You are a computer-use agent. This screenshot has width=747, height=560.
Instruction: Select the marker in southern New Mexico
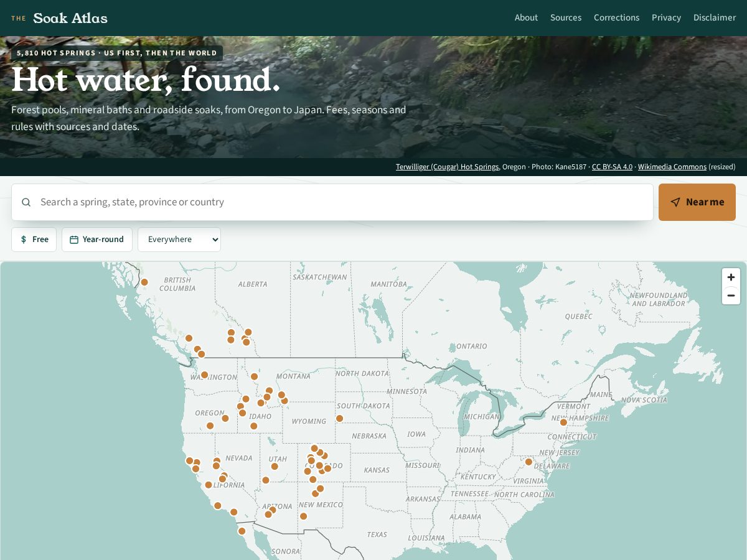pos(303,516)
